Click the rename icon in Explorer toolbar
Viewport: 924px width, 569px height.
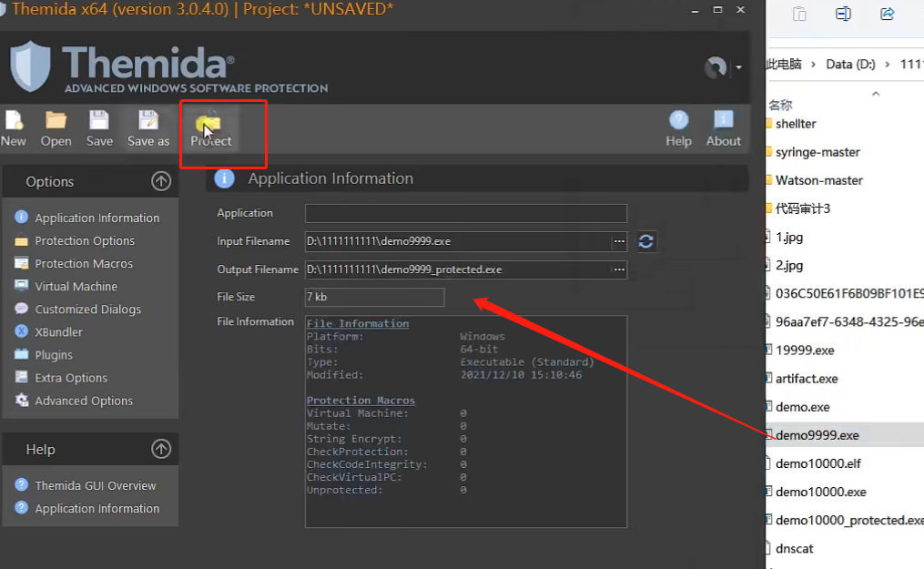click(x=843, y=14)
